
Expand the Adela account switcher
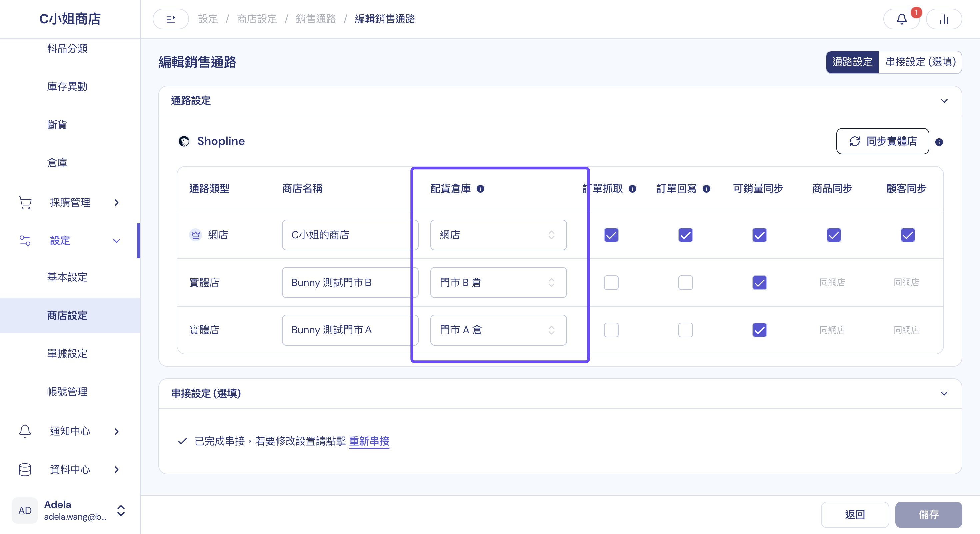point(121,510)
